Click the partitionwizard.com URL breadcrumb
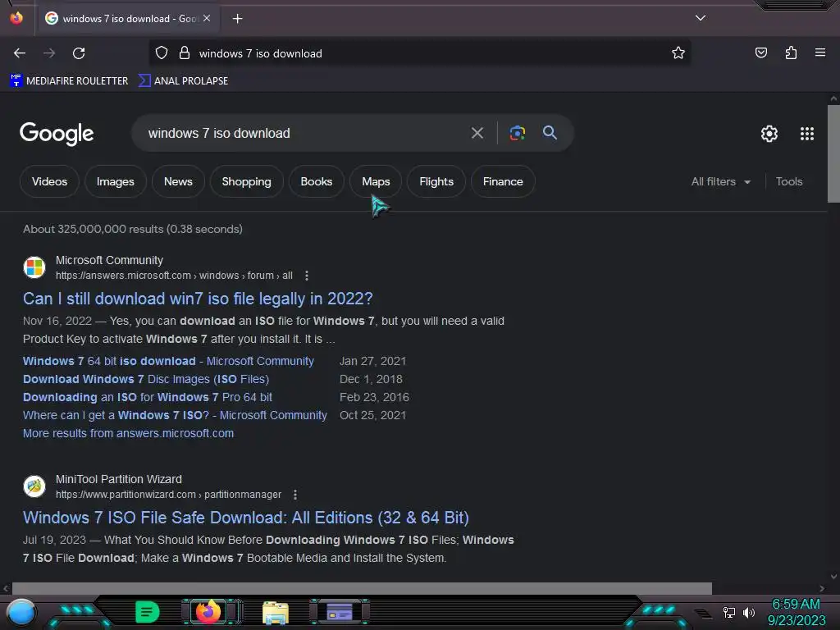Viewport: 840px width, 630px height. pos(168,495)
